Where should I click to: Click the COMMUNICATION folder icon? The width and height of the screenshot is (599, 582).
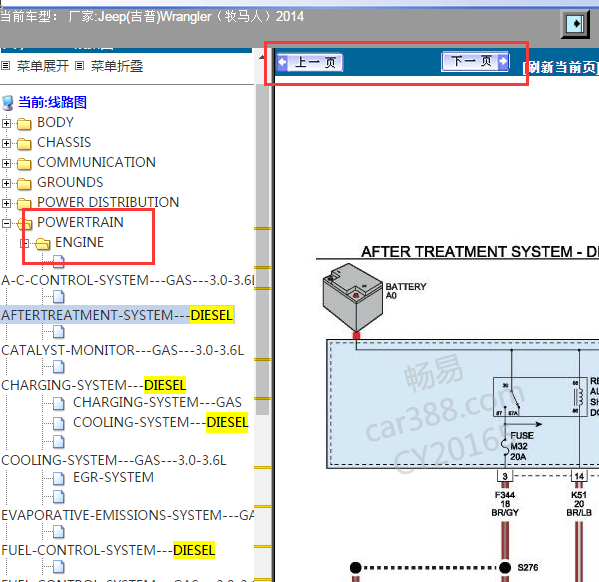(24, 164)
